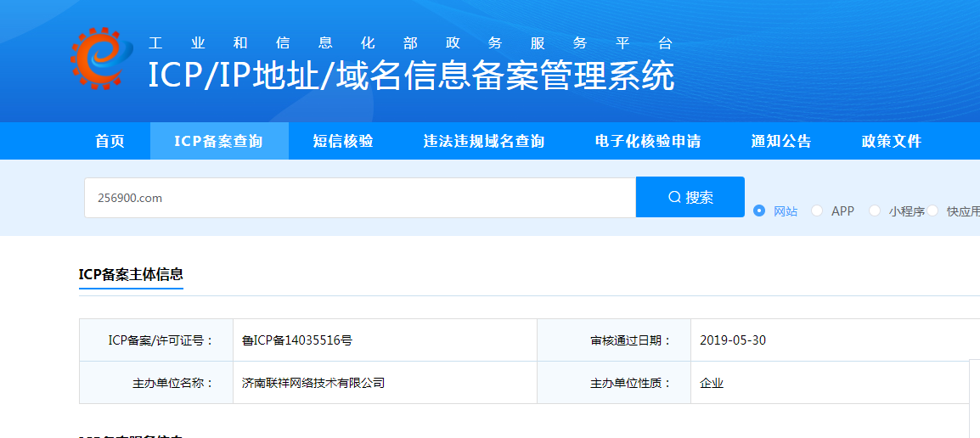Open the 首页 home tab
This screenshot has height=438, width=980.
[x=110, y=141]
